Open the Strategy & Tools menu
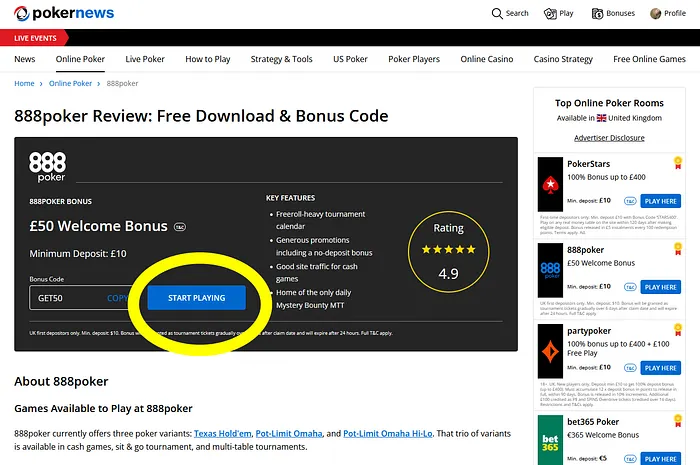The height and width of the screenshot is (465, 700). [281, 59]
